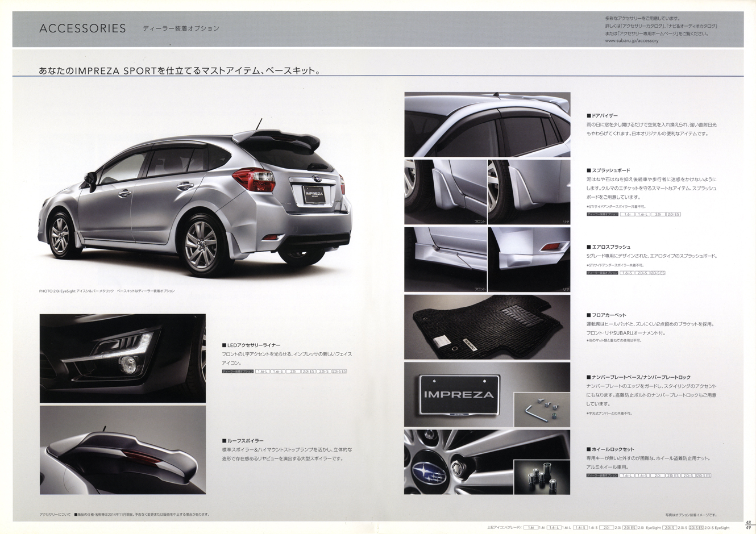Select the silver Impreza rear view photo
The width and height of the screenshot is (756, 534).
click(195, 198)
